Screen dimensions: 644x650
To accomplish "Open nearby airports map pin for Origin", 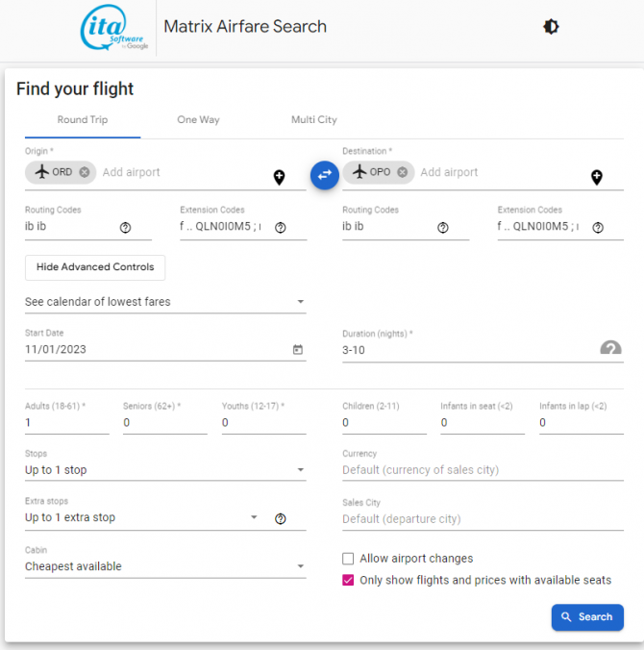I will (x=280, y=177).
